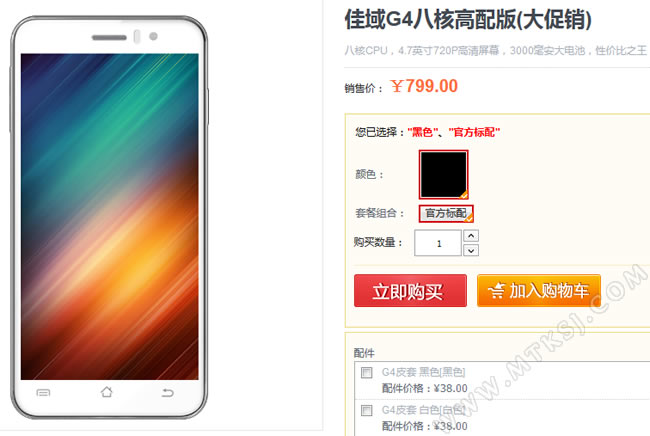Screen dimensions: 650x436
Task: Click the checkmark badge on 官方标配 option
Action: click(x=469, y=218)
